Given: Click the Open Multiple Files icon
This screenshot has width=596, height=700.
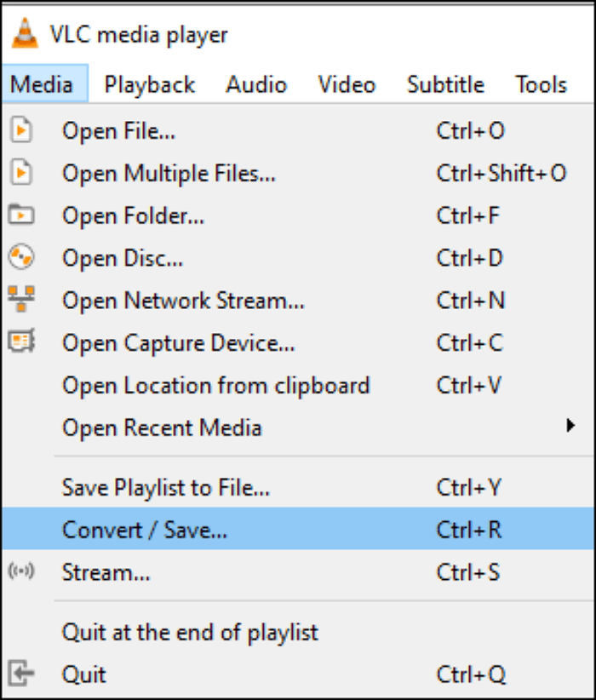Looking at the screenshot, I should (x=20, y=174).
